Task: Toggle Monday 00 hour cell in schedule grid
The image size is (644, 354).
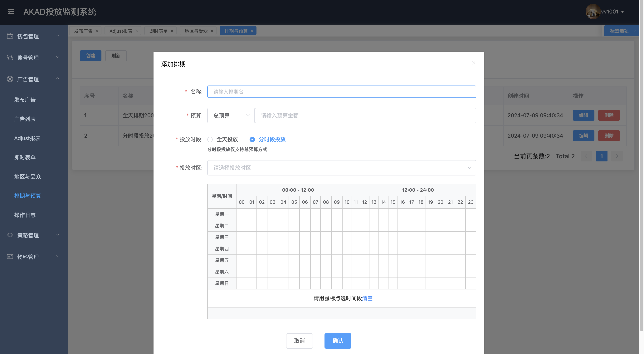Action: coord(241,214)
